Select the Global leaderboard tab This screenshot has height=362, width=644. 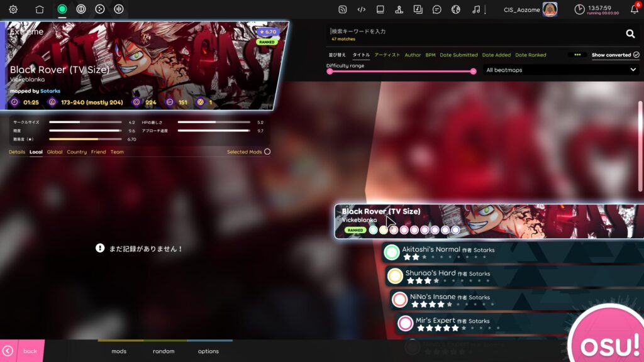(x=55, y=152)
